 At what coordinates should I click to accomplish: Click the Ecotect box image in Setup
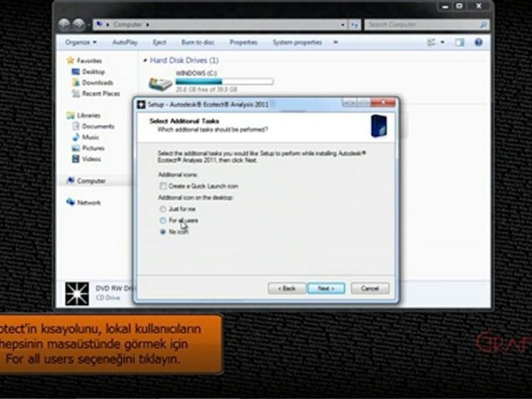(378, 126)
